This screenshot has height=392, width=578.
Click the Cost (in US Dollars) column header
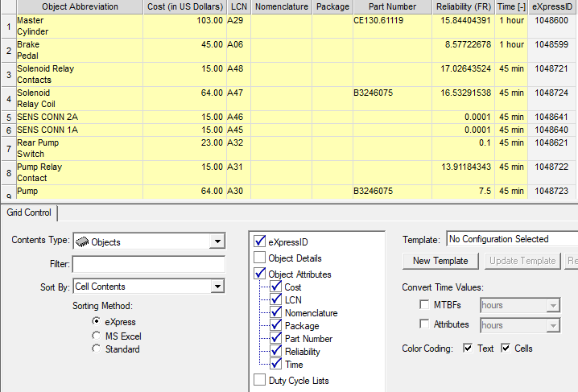pos(185,6)
